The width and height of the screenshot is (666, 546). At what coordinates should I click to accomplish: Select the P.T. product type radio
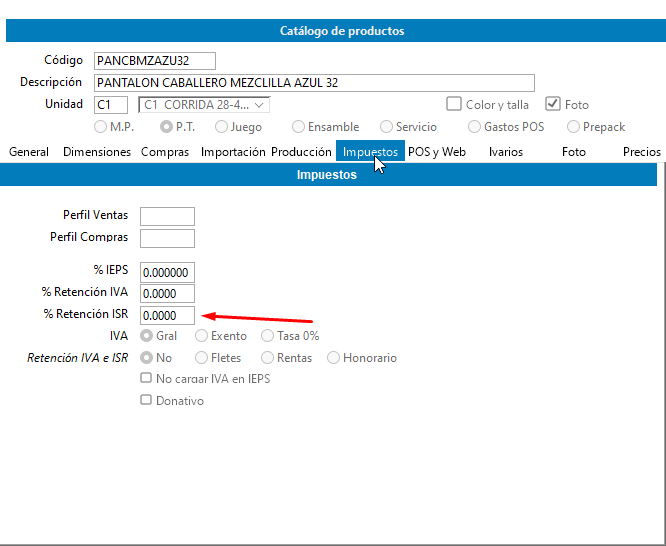click(x=166, y=127)
